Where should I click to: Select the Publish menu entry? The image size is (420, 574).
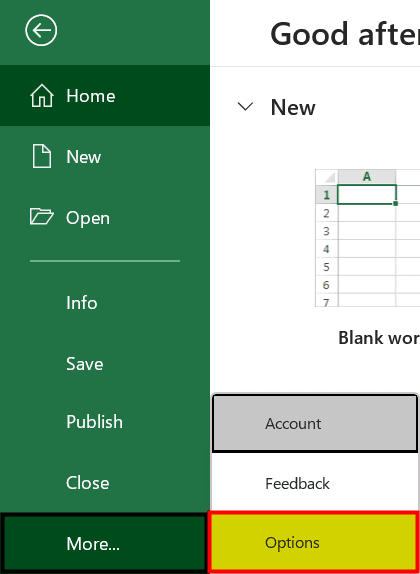(x=105, y=422)
